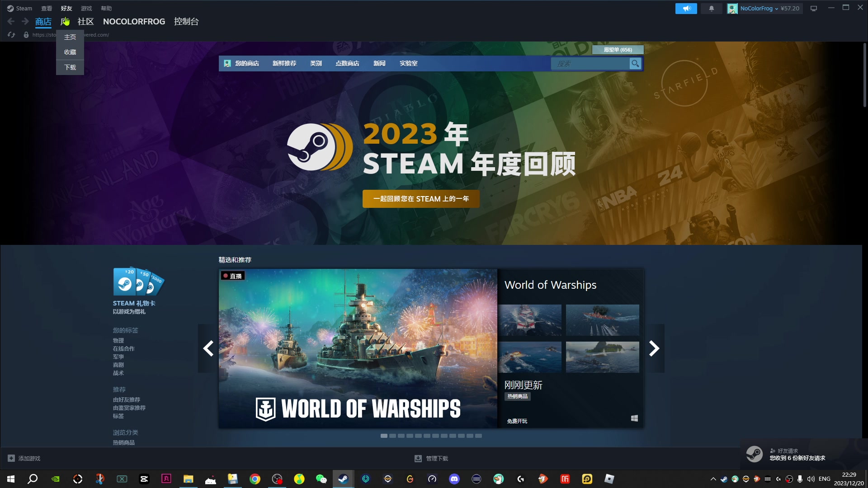Click the store search input field
Image resolution: width=868 pixels, height=488 pixels.
click(590, 64)
